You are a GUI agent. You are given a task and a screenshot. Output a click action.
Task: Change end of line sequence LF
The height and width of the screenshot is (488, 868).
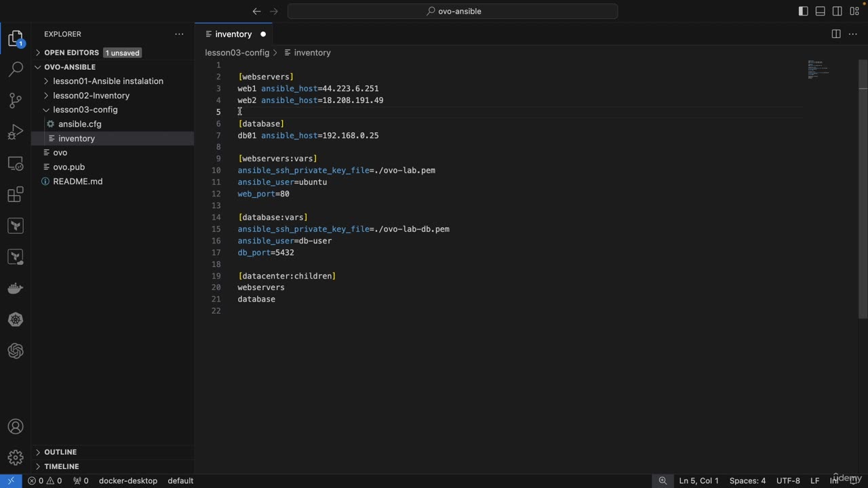pos(815,481)
